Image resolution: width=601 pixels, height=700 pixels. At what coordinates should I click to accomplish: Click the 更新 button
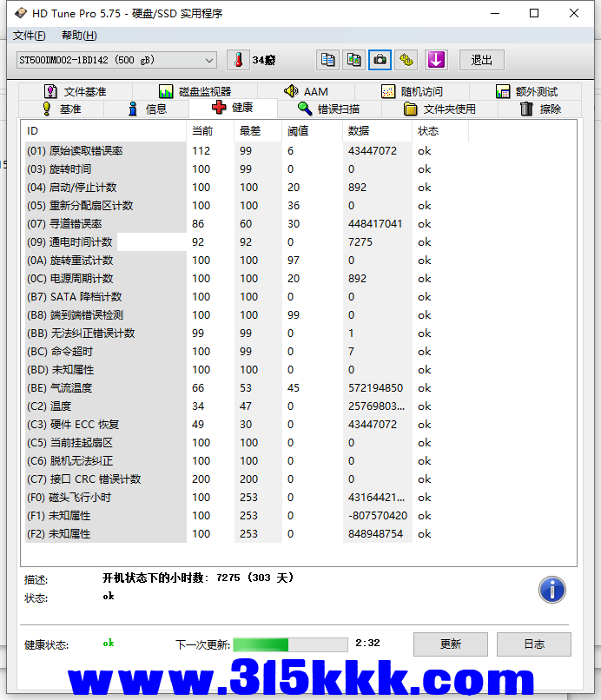[450, 644]
